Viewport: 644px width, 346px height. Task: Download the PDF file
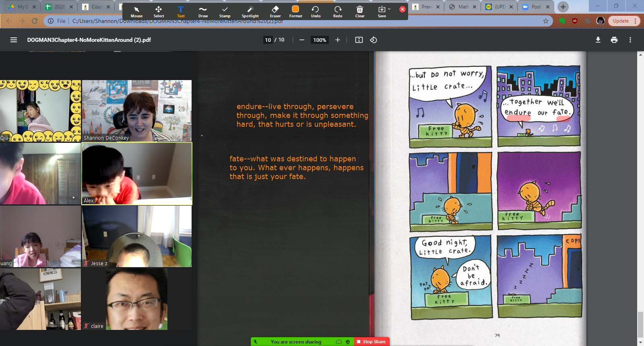(598, 40)
